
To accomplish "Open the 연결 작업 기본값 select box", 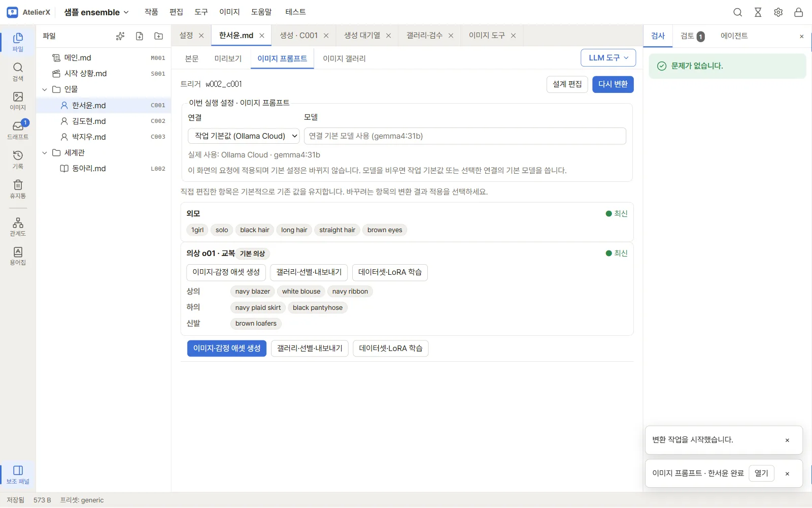I will (244, 136).
